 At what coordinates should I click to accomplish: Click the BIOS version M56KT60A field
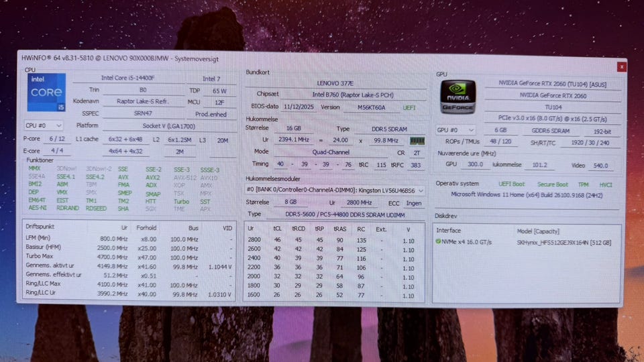point(371,107)
